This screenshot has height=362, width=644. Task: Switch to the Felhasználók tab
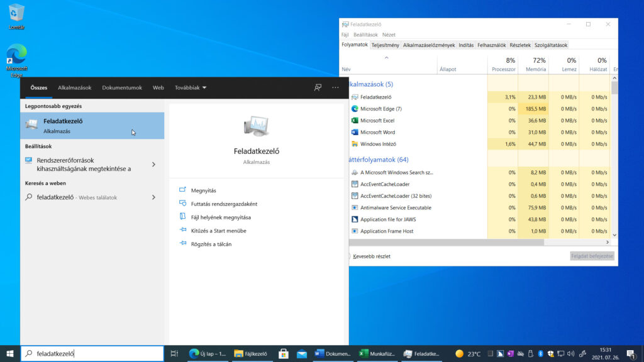point(491,45)
